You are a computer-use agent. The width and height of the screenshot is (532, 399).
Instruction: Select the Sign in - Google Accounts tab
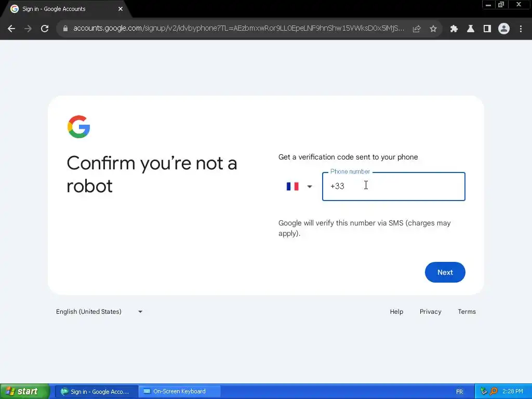(66, 9)
